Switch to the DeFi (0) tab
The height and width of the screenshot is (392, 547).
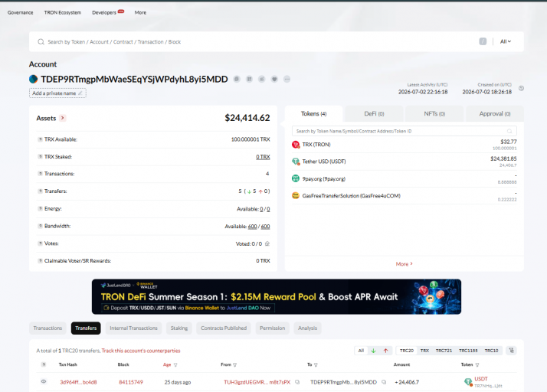tap(374, 113)
